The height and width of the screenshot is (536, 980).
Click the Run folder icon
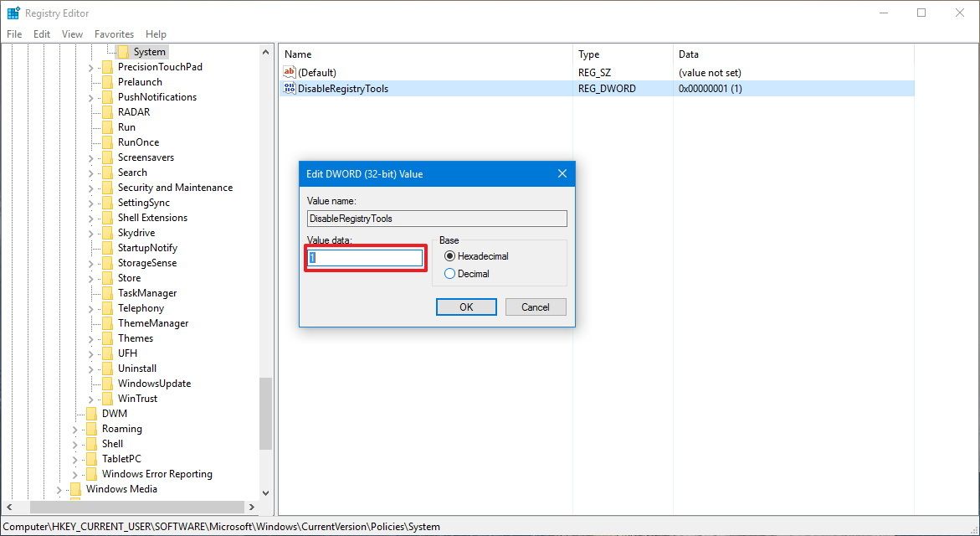pyautogui.click(x=108, y=126)
